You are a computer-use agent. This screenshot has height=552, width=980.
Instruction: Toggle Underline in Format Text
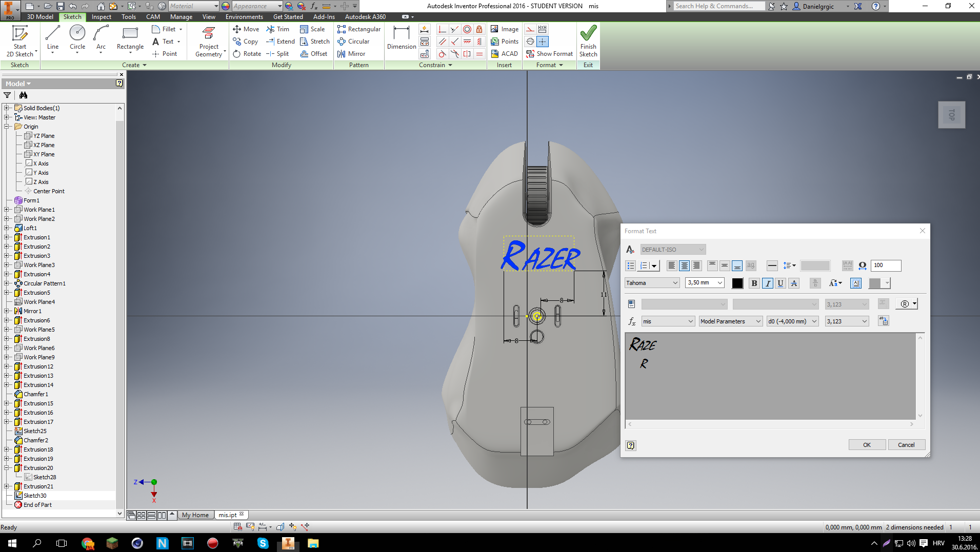[781, 283]
